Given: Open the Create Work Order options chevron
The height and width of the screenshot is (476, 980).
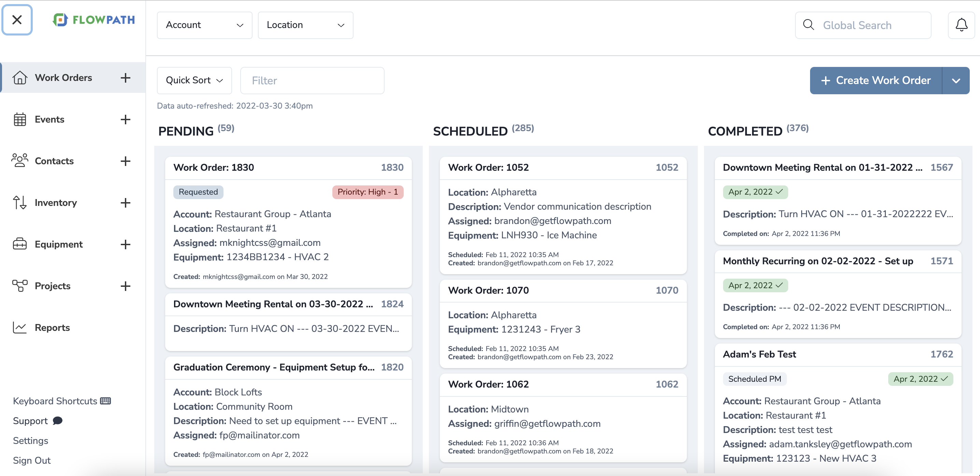Looking at the screenshot, I should click(956, 80).
